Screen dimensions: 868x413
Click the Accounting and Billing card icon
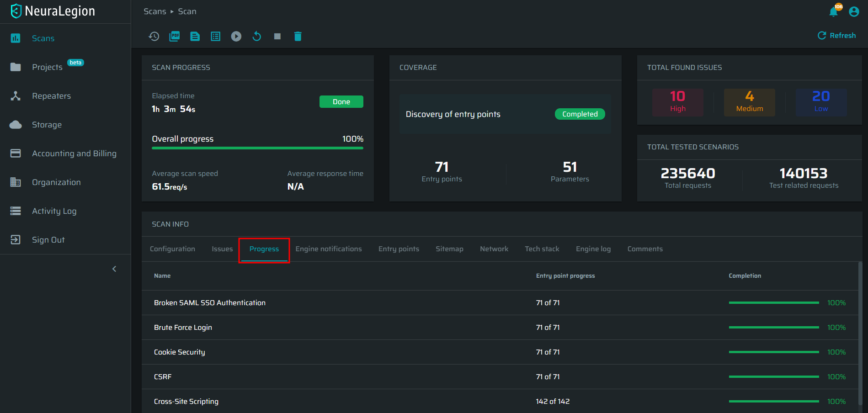pyautogui.click(x=16, y=154)
